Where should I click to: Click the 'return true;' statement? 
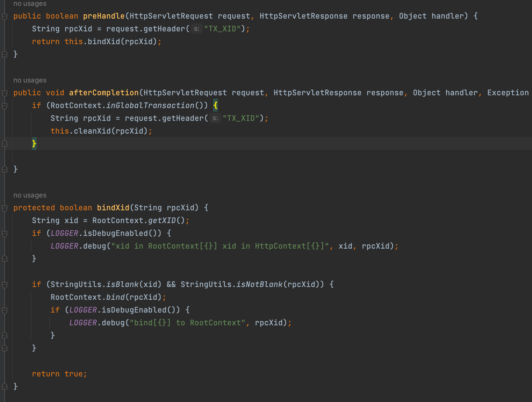[60, 374]
